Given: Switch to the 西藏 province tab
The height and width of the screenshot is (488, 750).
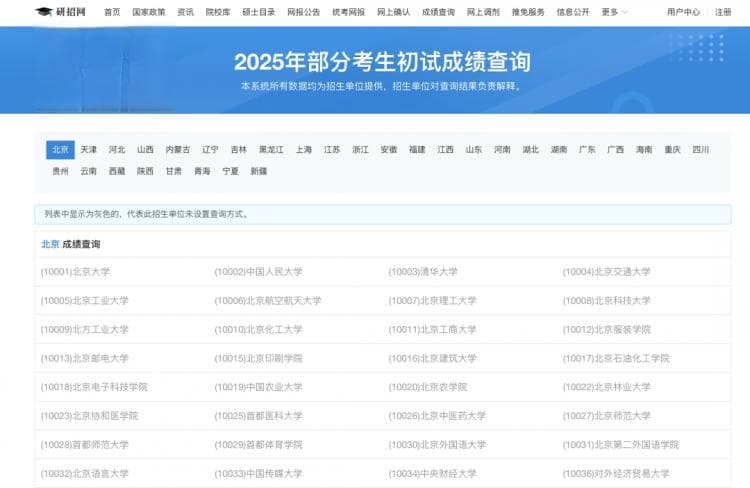Looking at the screenshot, I should click(117, 171).
